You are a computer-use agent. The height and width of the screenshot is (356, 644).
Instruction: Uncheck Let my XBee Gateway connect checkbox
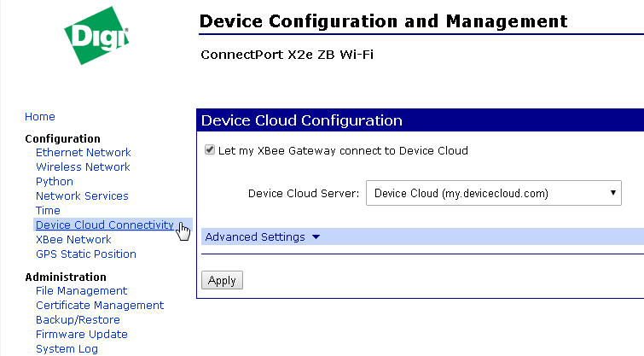pos(210,150)
